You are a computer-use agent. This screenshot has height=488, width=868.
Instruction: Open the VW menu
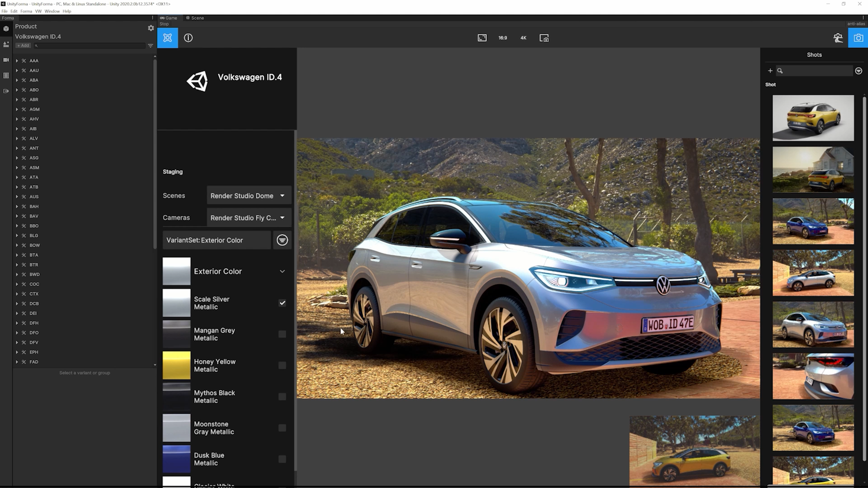pyautogui.click(x=38, y=11)
